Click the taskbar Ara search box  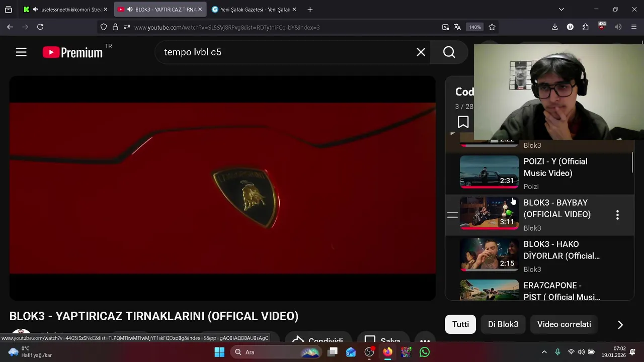tap(277, 352)
